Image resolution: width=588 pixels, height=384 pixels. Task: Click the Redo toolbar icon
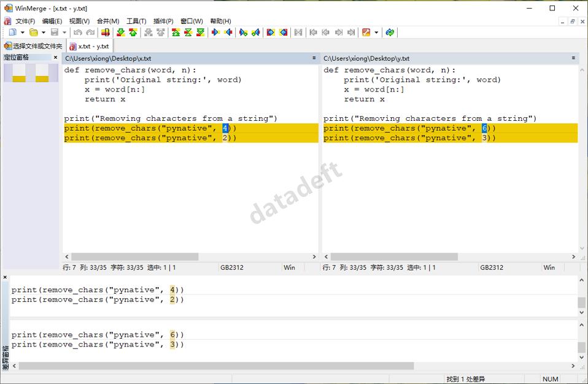pyautogui.click(x=90, y=33)
